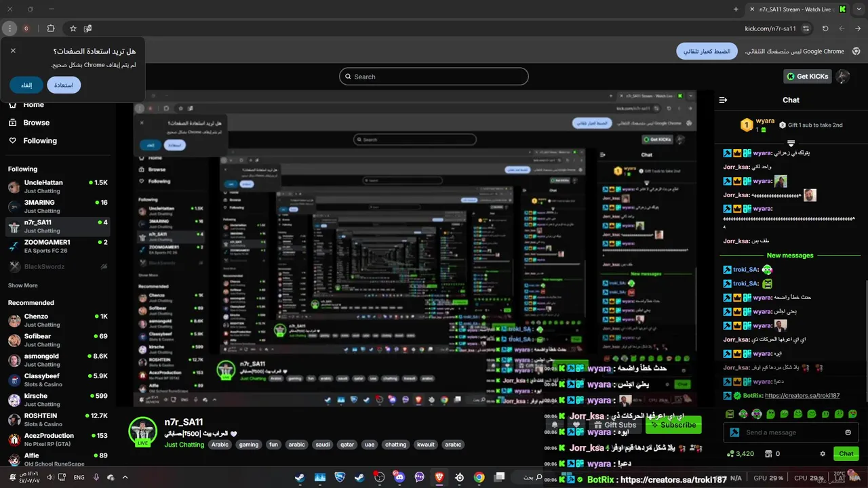Open the user profile avatar menu

click(843, 77)
